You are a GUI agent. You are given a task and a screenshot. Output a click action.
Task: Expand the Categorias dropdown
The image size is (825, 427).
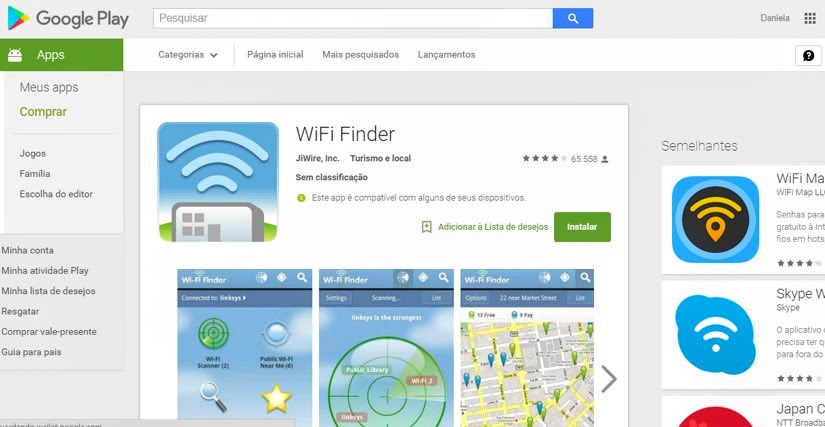pos(188,55)
